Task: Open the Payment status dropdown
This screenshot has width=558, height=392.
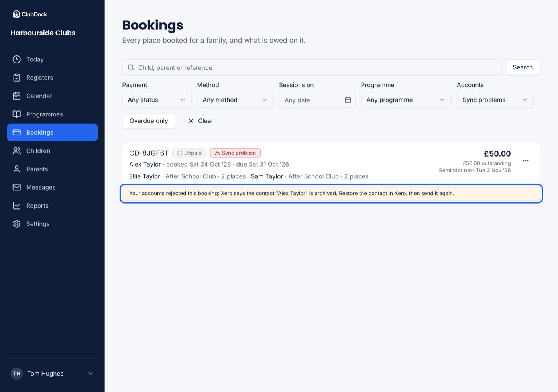Action: (157, 100)
